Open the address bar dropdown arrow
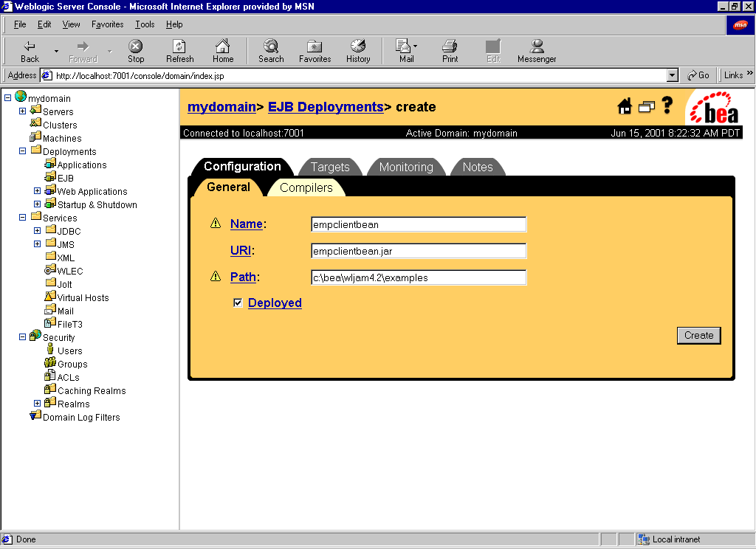 point(673,76)
